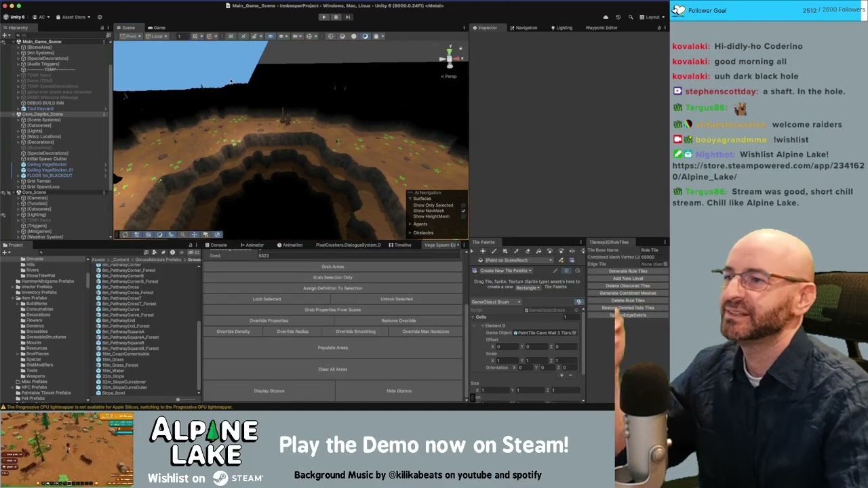Toggle the eye visibility icon in Scene toolbar

tap(270, 36)
